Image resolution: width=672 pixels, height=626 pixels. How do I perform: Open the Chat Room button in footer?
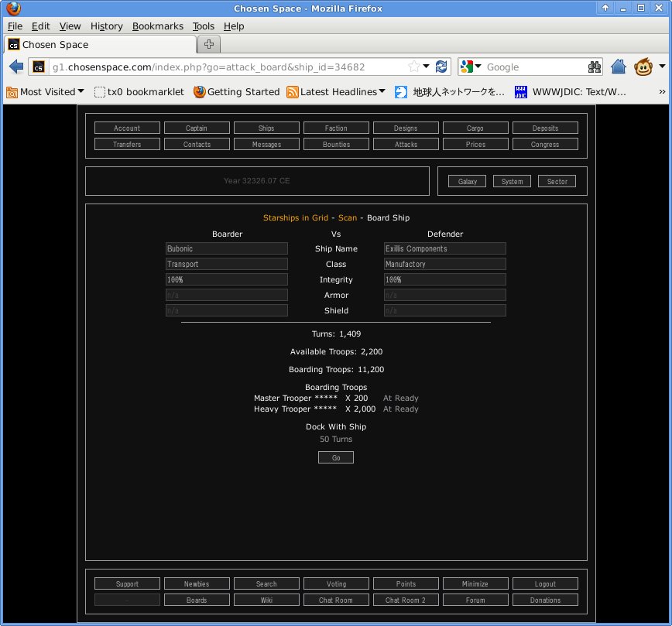point(336,600)
